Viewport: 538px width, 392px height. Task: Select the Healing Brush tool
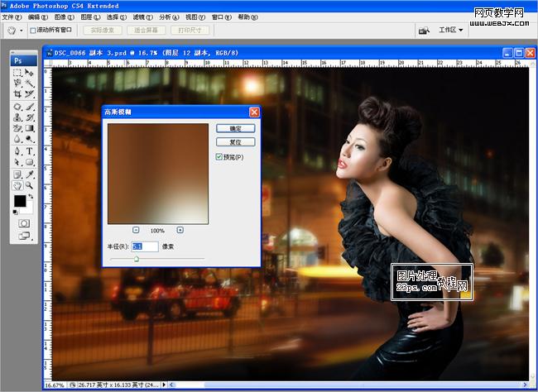(x=17, y=107)
